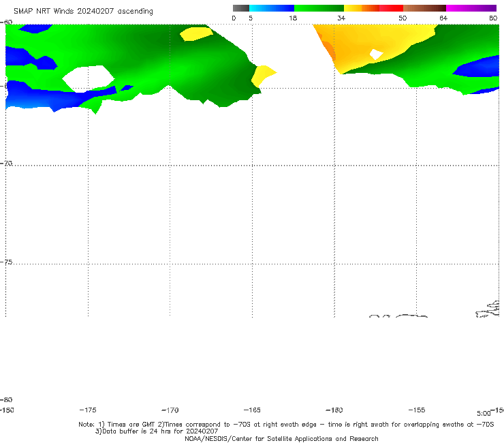Click the yellow wind patch near -165 longitude

262,76
